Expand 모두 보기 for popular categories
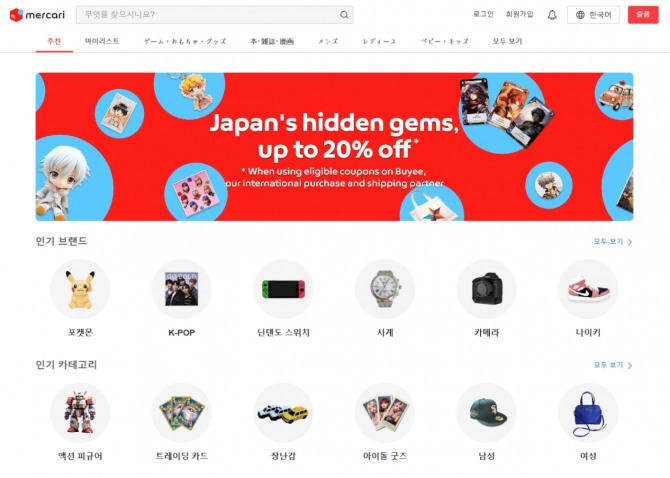Image resolution: width=670 pixels, height=478 pixels. (613, 365)
